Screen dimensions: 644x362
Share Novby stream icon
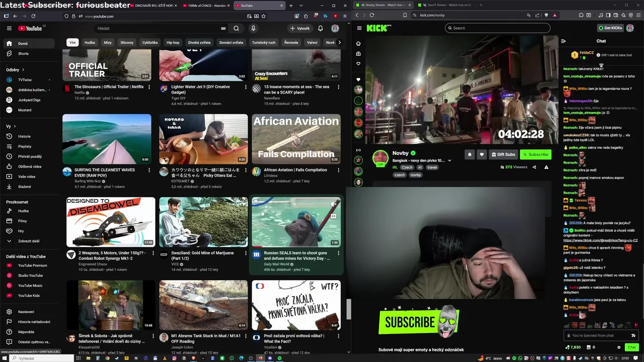(534, 167)
